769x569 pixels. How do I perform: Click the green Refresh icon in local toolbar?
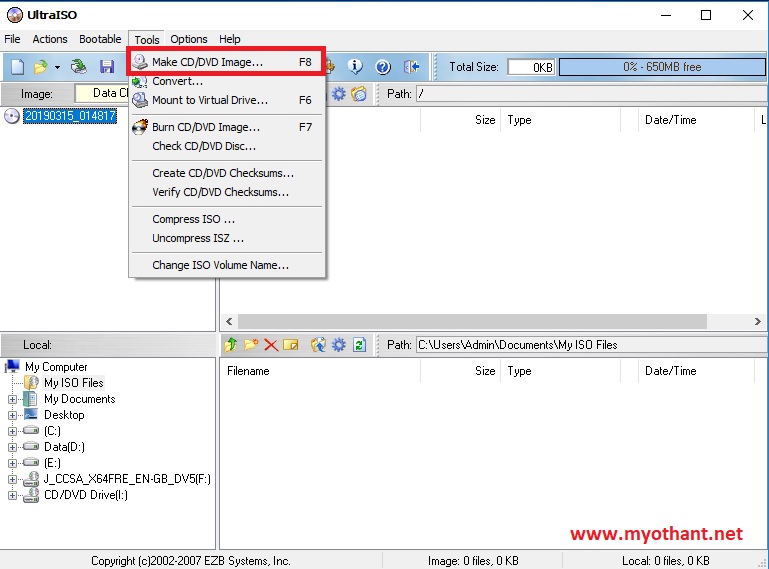pos(359,344)
